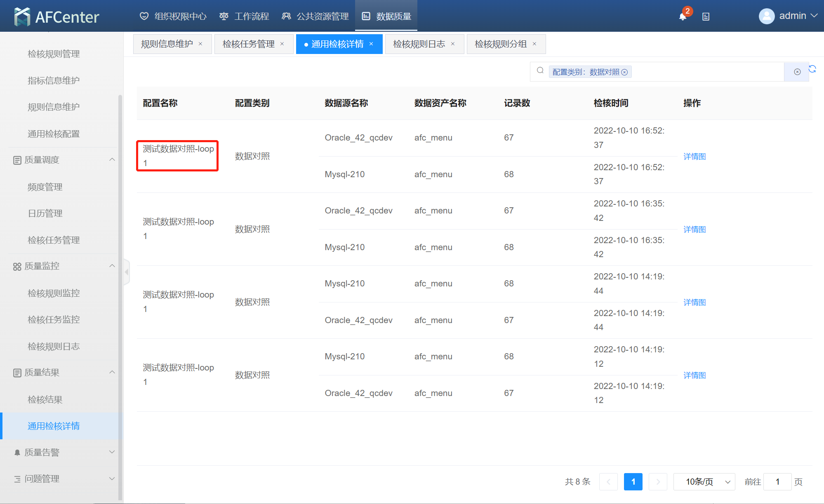Screen dimensions: 824x504
Task: Expand the 质量告警 menu group
Action: pyautogui.click(x=112, y=452)
